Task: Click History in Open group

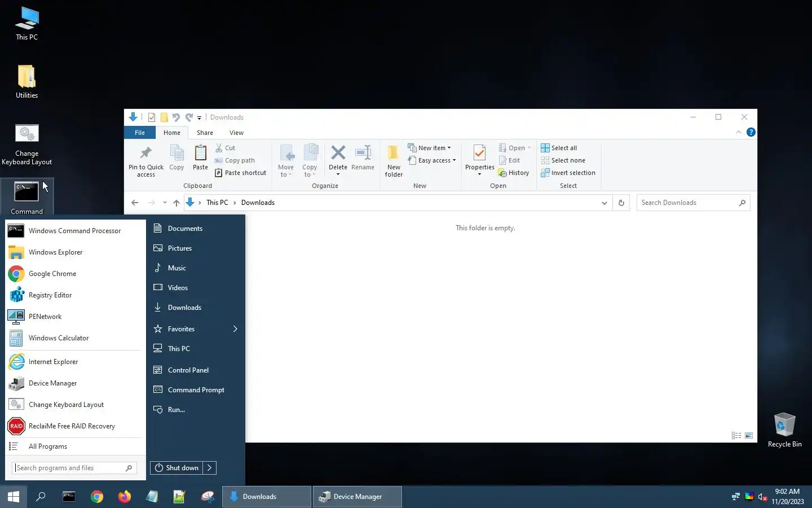Action: tap(514, 173)
